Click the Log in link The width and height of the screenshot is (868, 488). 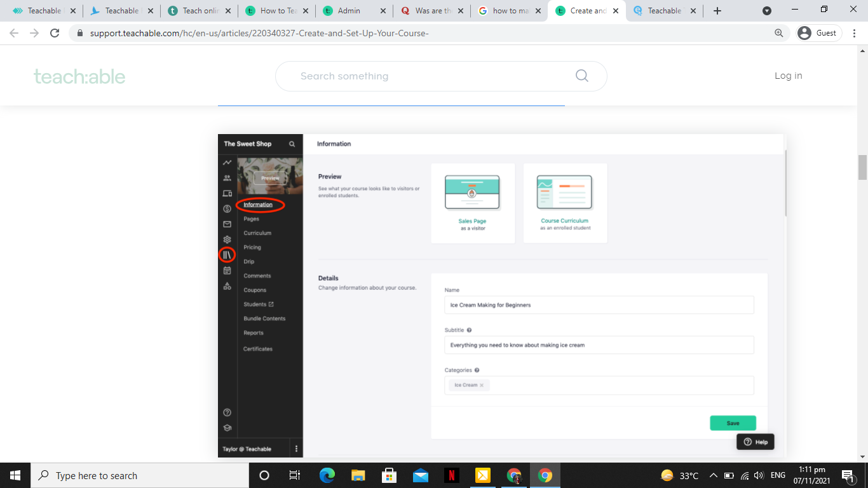coord(788,76)
